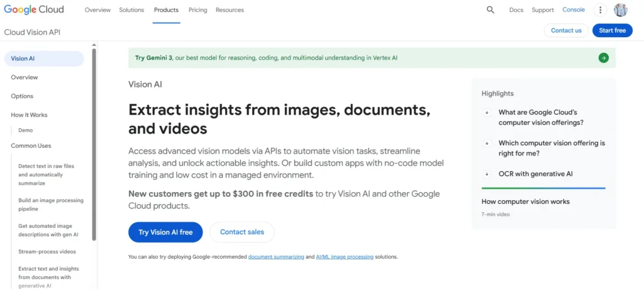Open Detect text in raw files sidebar item

pyautogui.click(x=47, y=174)
